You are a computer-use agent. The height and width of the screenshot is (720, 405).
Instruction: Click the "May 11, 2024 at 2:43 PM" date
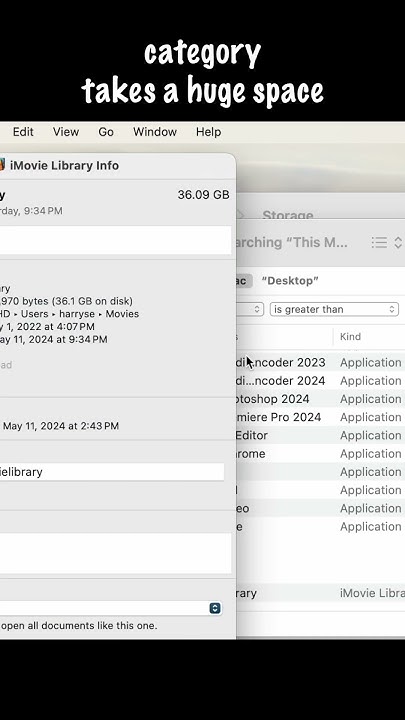[61, 426]
